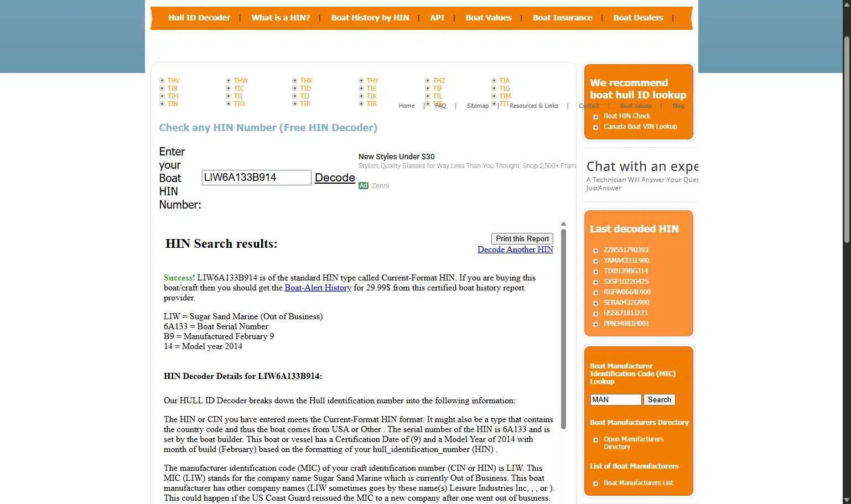Screen dimensions: 851x504
Task: Open the API menu item
Action: point(437,18)
